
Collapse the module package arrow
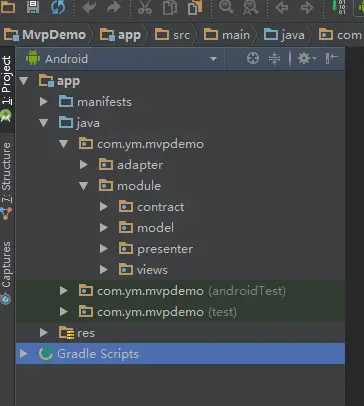(x=83, y=186)
